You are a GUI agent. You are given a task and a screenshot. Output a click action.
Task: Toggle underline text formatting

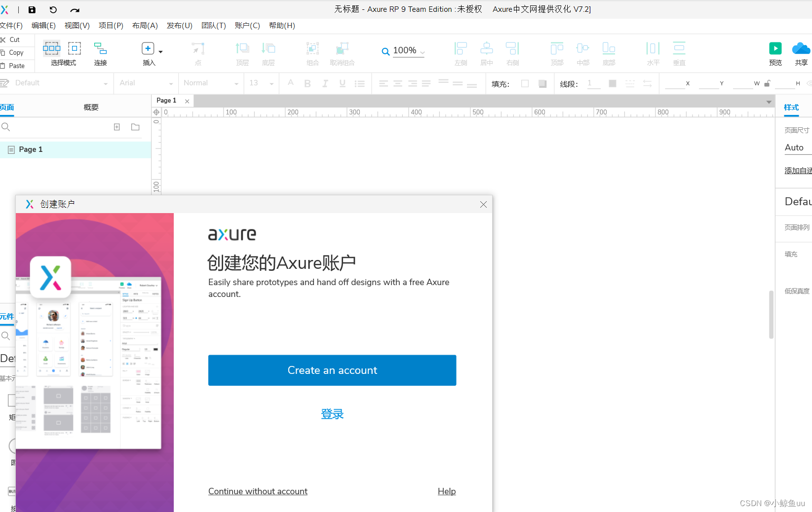[x=342, y=83]
